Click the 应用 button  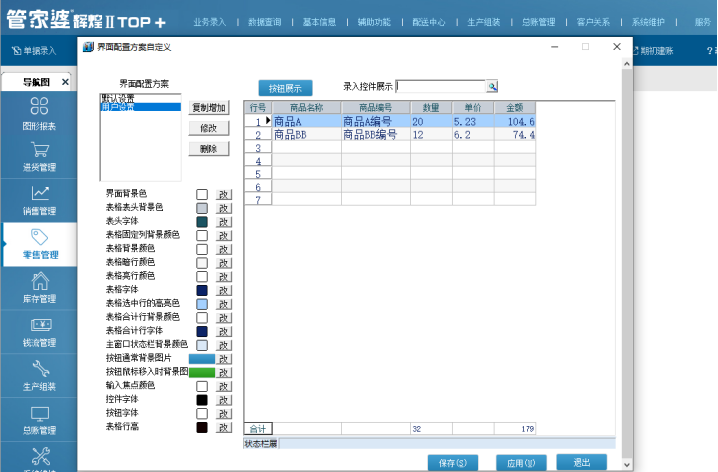[521, 463]
